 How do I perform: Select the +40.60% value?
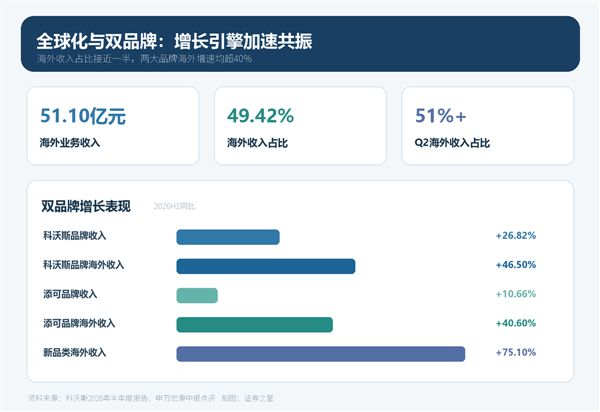(x=516, y=323)
